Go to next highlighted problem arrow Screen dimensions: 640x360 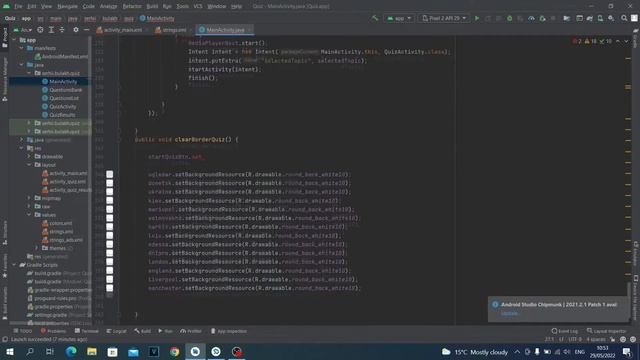coord(627,41)
